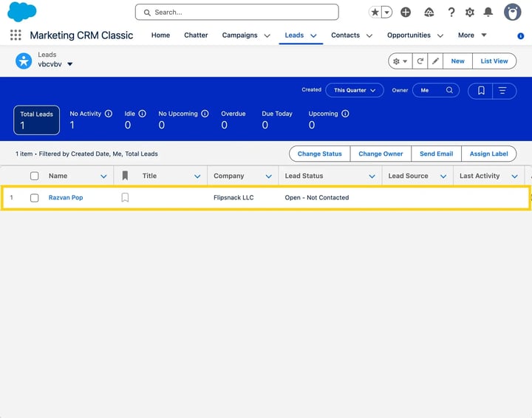
Task: Click the Open - Not Contacted status cell
Action: coord(317,198)
